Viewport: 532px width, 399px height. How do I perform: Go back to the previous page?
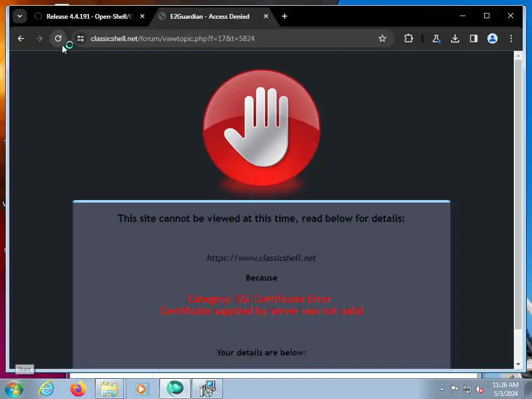click(21, 38)
